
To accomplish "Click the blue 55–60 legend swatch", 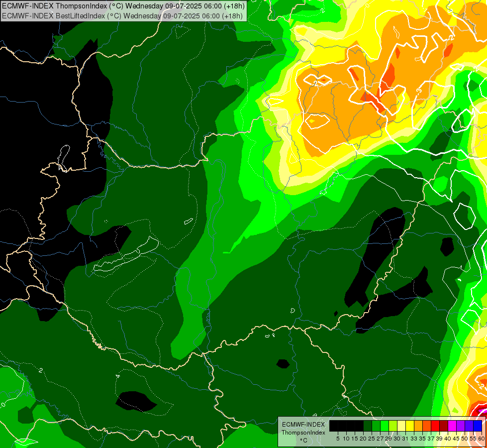I will [x=478, y=426].
